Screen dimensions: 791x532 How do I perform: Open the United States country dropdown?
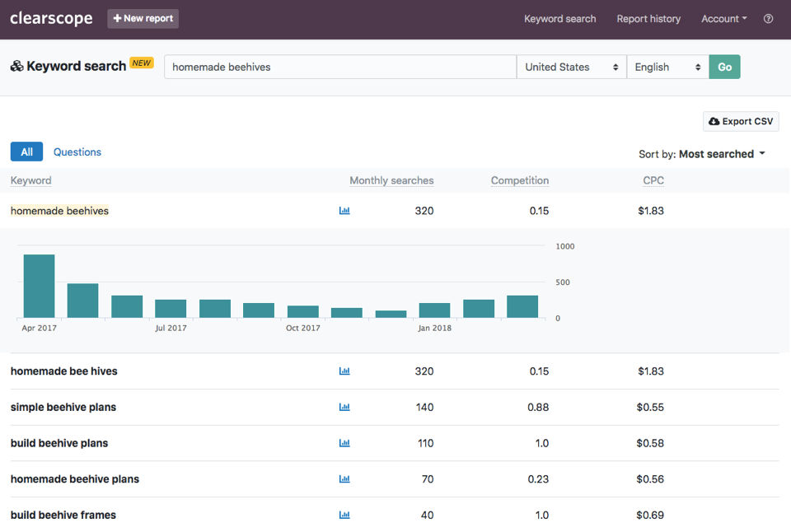pyautogui.click(x=571, y=68)
